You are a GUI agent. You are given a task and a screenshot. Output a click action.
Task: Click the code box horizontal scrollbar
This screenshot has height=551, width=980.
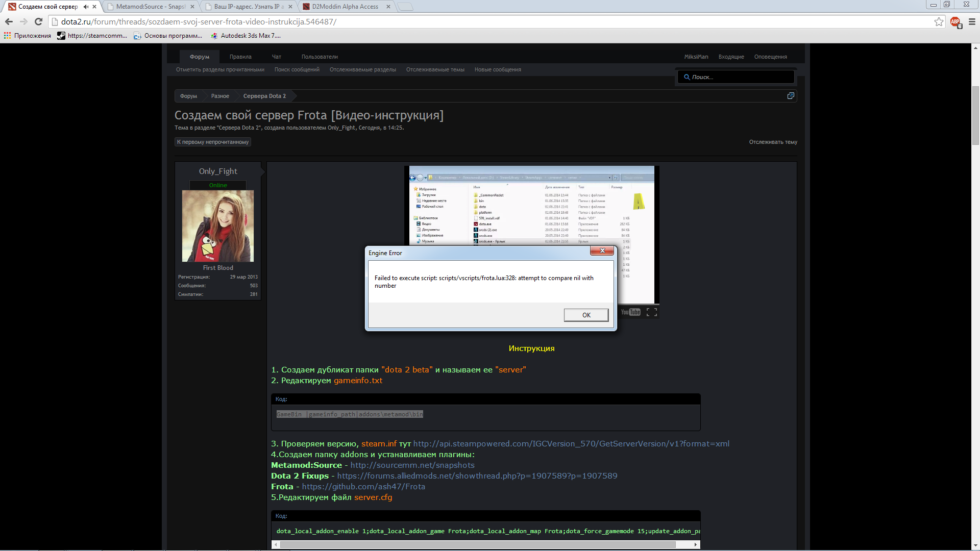[478, 545]
